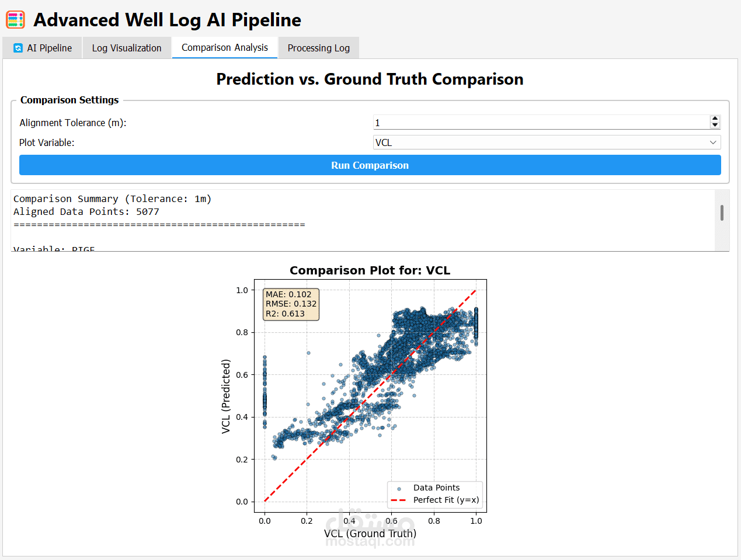Increase alignment tolerance with the up arrow
Screen dimensions: 741x560
coord(715,119)
